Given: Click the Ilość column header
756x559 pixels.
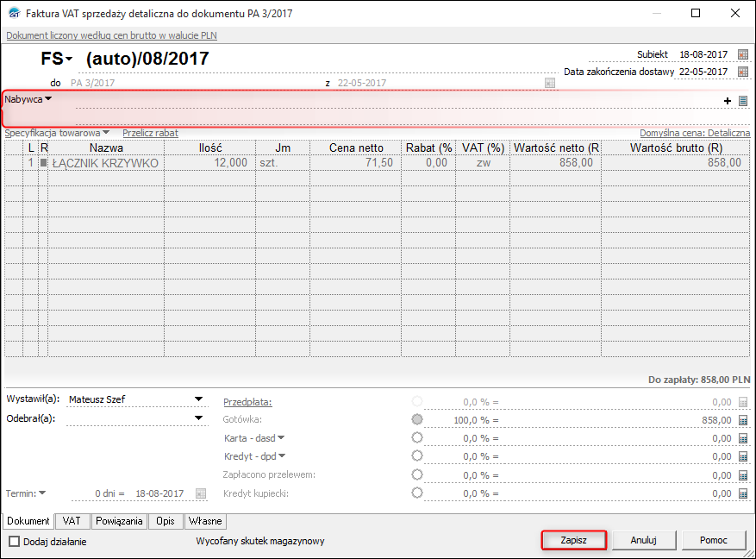Looking at the screenshot, I should coord(209,148).
